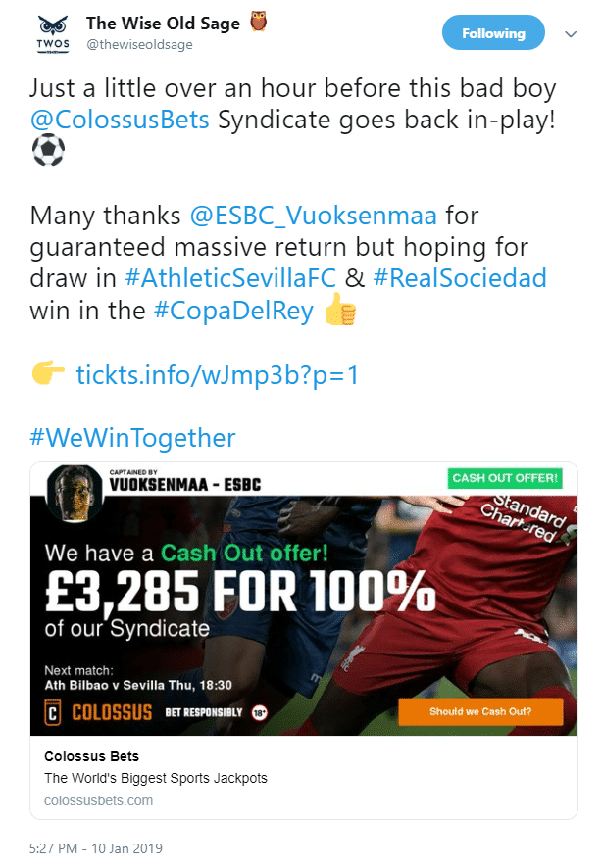Open the @thewiseoldsage handle

[x=139, y=45]
